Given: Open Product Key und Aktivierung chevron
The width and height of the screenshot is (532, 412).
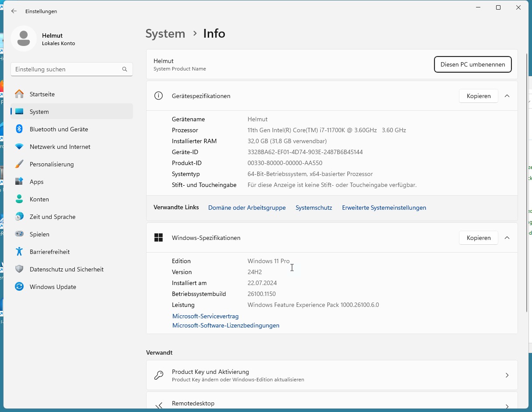Looking at the screenshot, I should (507, 375).
